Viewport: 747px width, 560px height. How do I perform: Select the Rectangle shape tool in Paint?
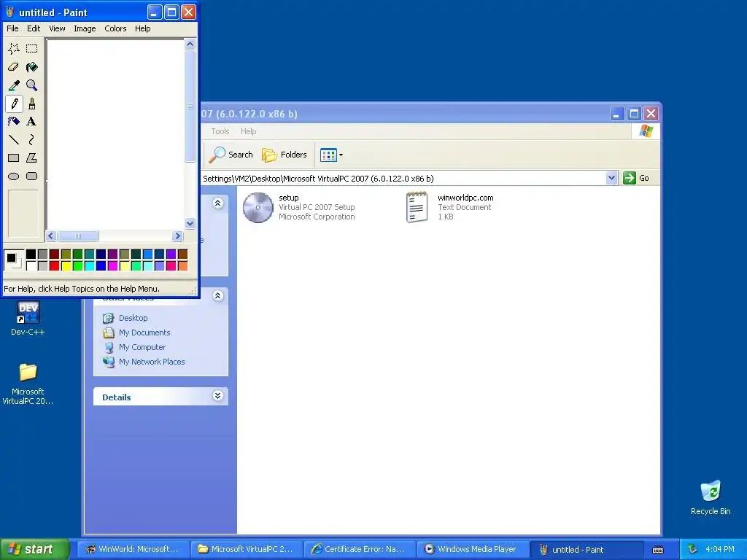[x=14, y=157]
